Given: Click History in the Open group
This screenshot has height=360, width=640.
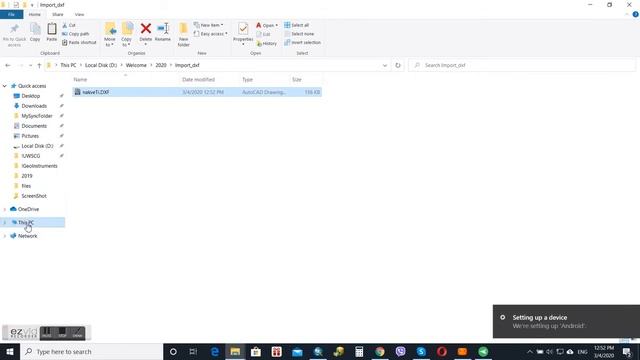Looking at the screenshot, I should pos(267,43).
